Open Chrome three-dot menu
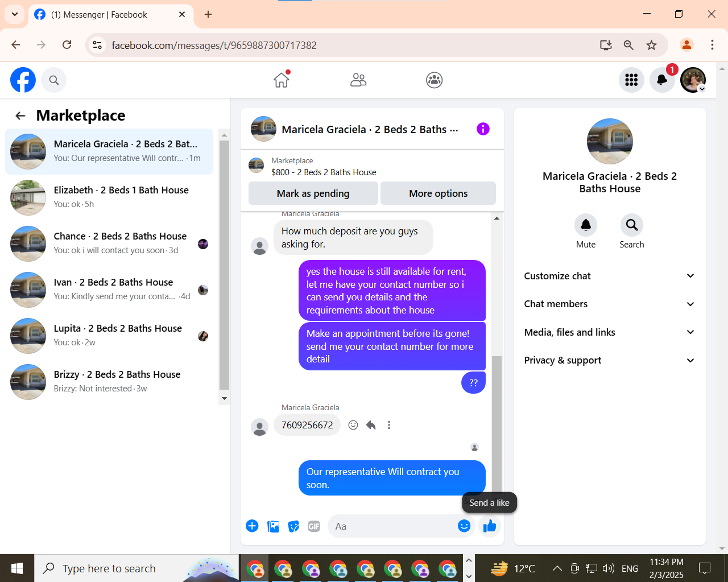 (x=712, y=45)
